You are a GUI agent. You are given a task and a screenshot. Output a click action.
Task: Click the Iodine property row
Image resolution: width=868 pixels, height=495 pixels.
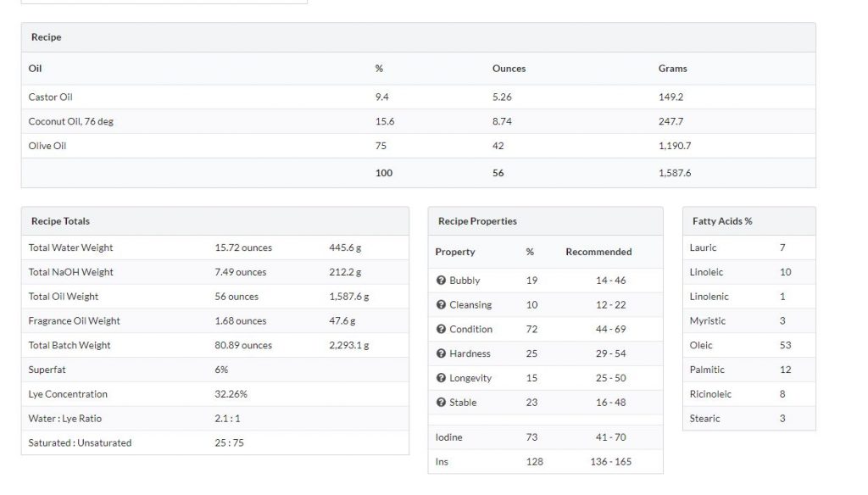pos(545,437)
